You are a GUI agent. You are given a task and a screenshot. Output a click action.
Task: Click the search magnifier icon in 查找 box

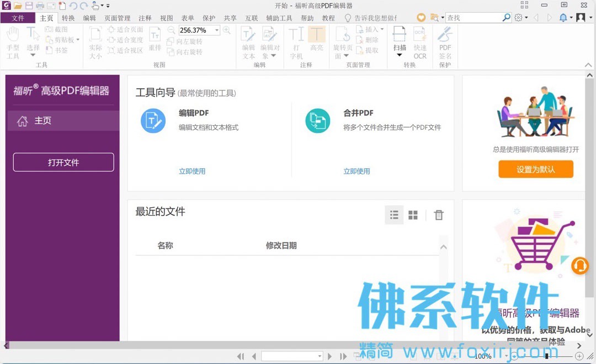(x=506, y=18)
